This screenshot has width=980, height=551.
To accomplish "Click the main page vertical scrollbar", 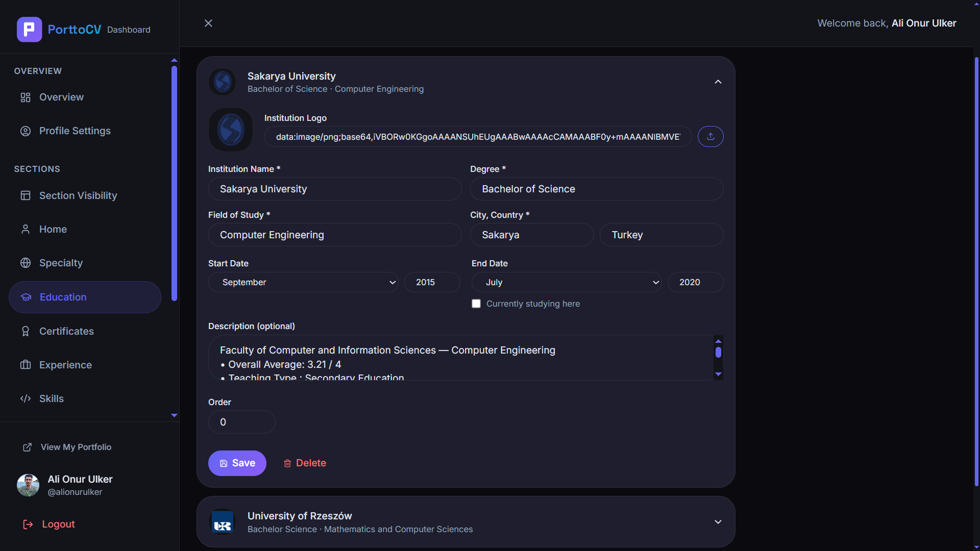I will (x=977, y=270).
